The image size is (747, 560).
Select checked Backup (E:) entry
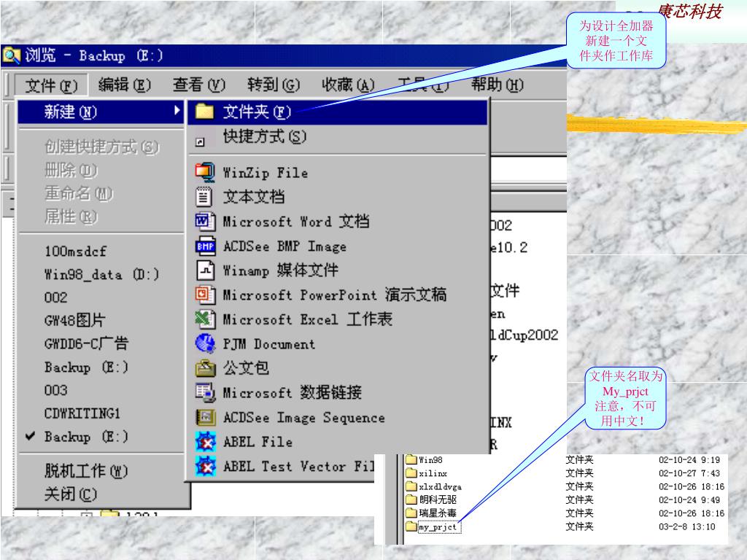(x=101, y=437)
